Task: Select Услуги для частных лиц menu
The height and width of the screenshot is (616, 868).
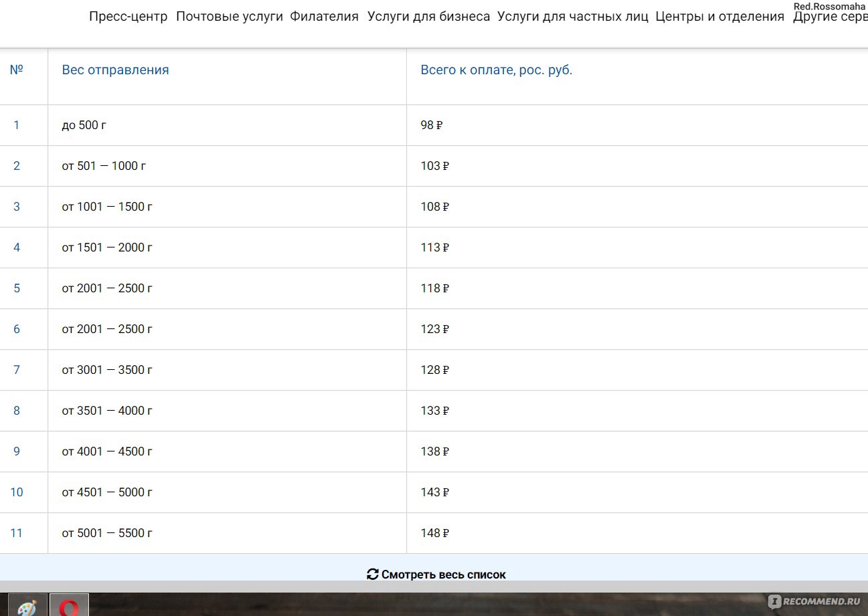Action: pos(573,17)
